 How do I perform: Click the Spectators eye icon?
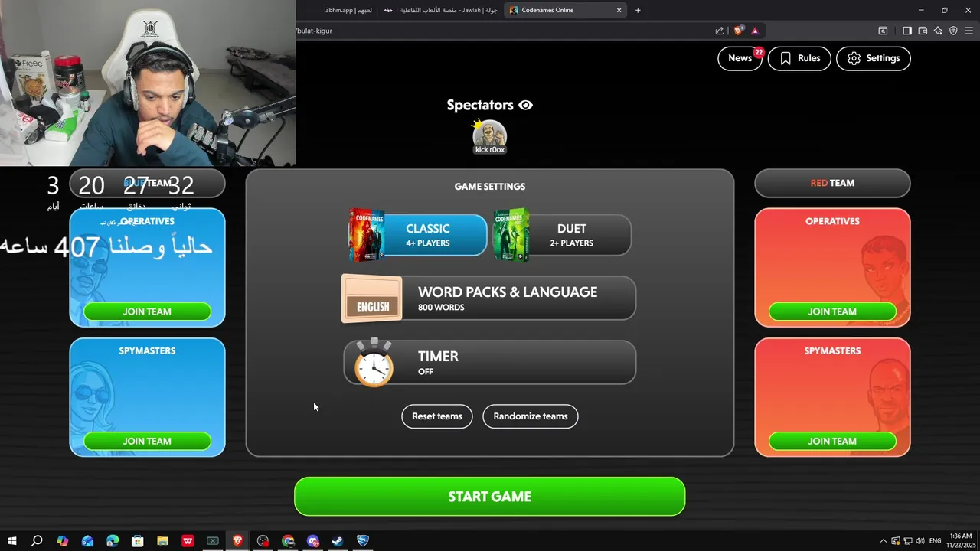point(525,106)
